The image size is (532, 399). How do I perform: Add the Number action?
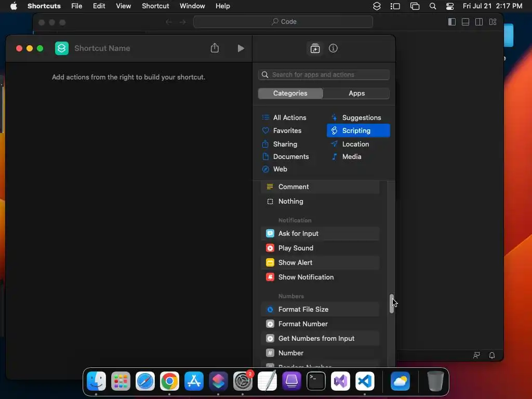coord(320,353)
